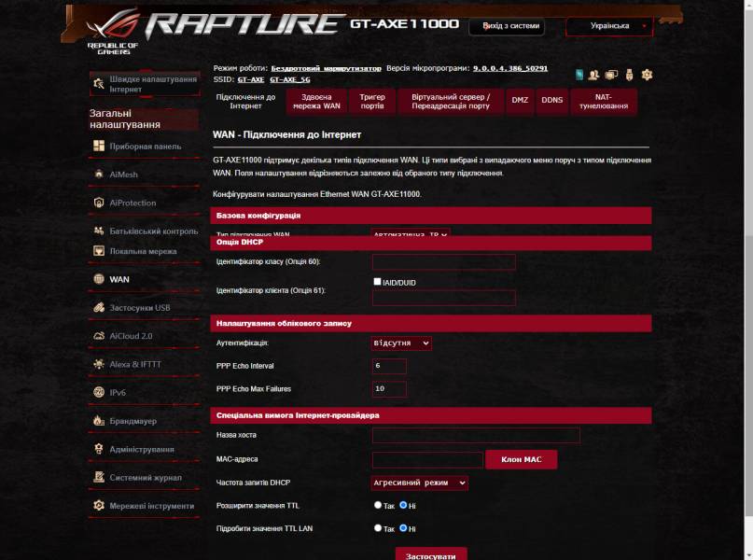The height and width of the screenshot is (560, 753).
Task: Click the Спеціальна вимога Інтернет-провайдера header
Action: click(x=431, y=415)
